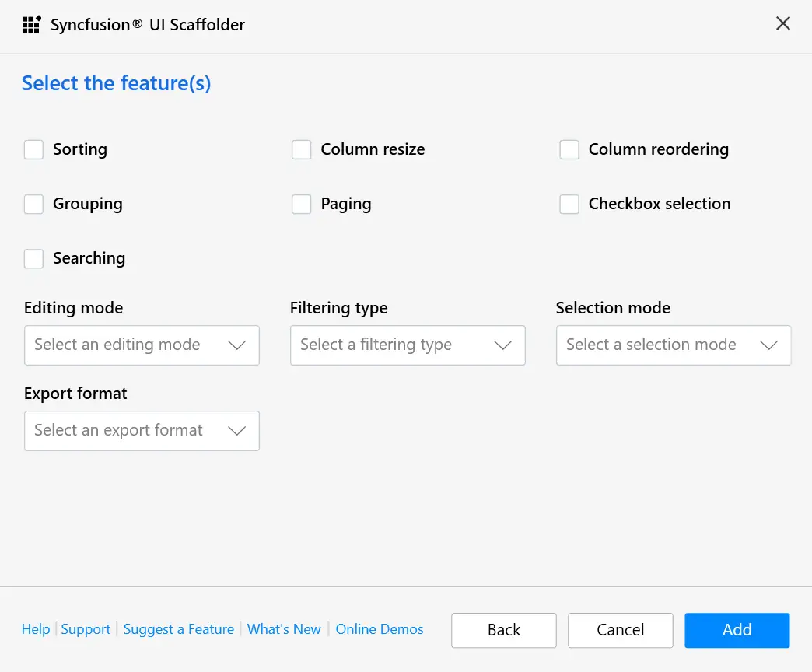Open the Editing mode dropdown chevron

237,345
